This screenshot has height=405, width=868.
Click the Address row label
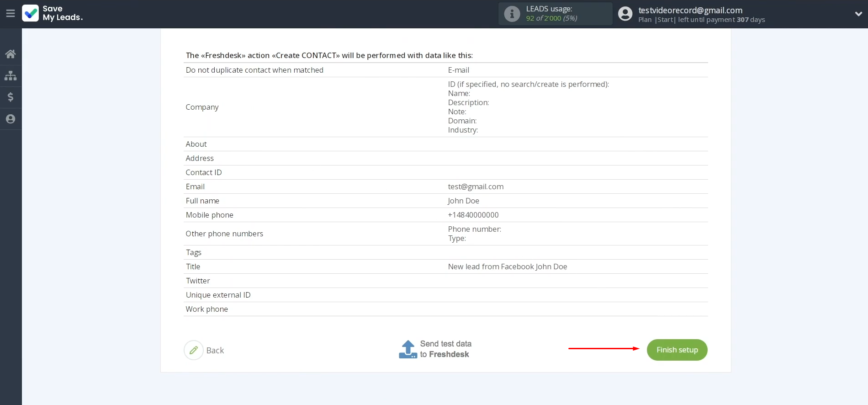[200, 158]
